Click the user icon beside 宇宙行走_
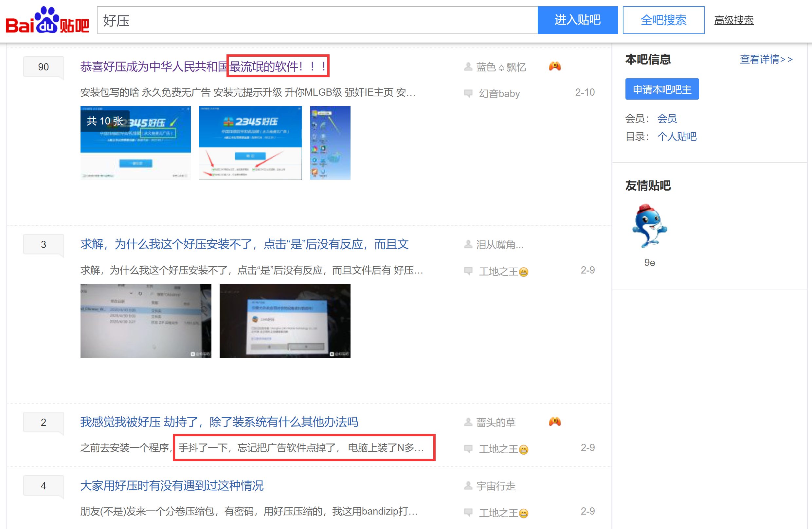The height and width of the screenshot is (529, 812). tap(468, 486)
